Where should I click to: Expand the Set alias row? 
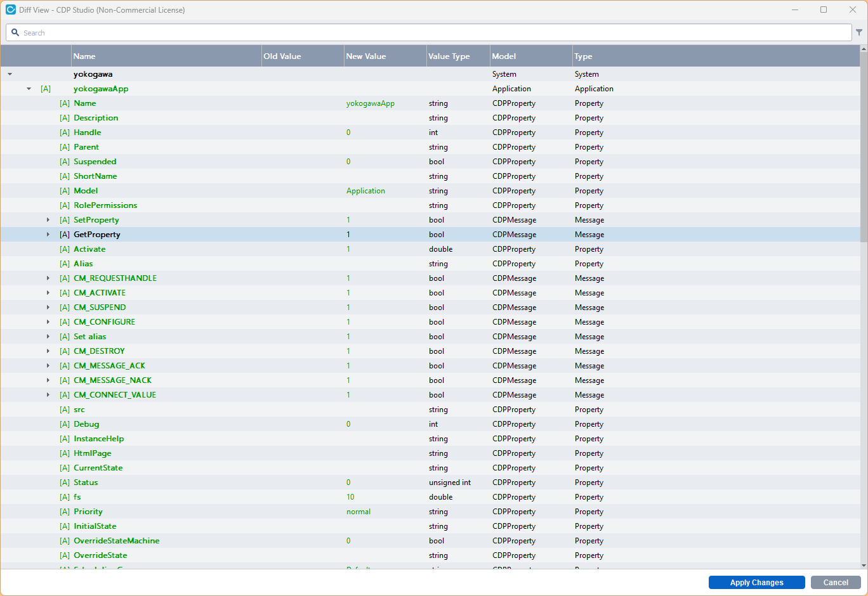pyautogui.click(x=48, y=337)
